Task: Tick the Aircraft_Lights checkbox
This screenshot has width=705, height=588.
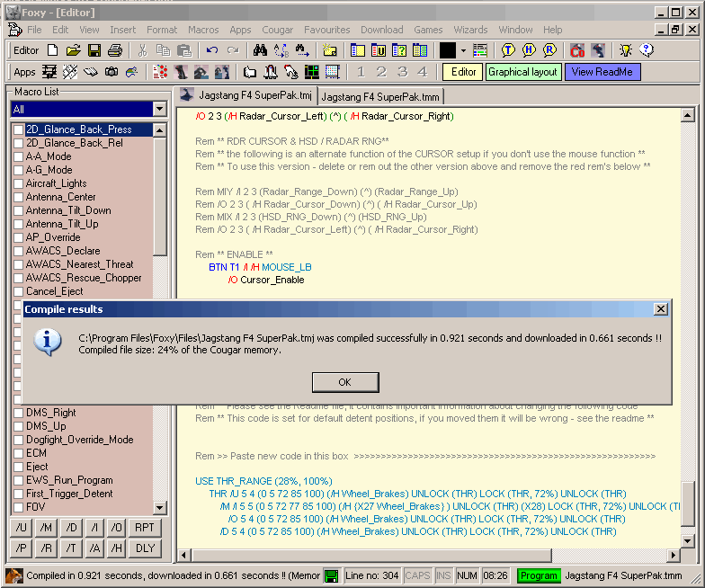Action: click(18, 183)
